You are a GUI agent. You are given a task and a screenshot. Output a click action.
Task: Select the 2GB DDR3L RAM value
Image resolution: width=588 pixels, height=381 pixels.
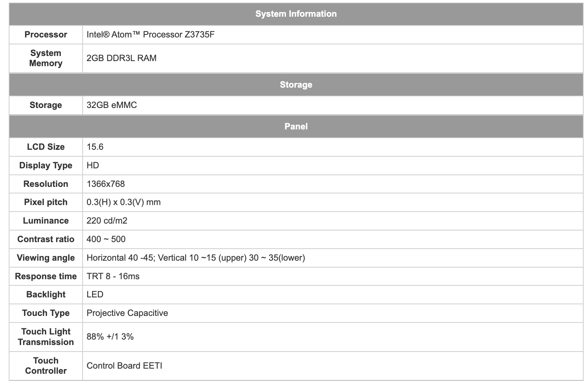122,58
